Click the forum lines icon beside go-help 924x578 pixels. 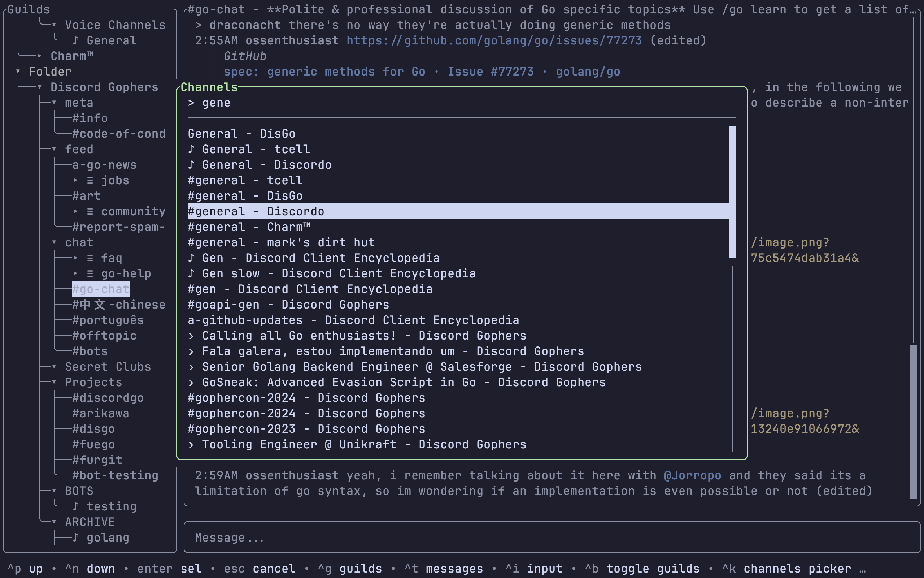(x=90, y=274)
